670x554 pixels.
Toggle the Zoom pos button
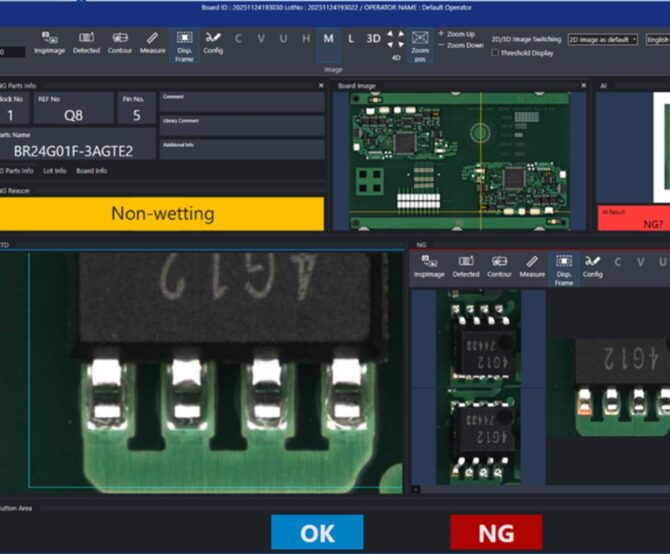(420, 46)
